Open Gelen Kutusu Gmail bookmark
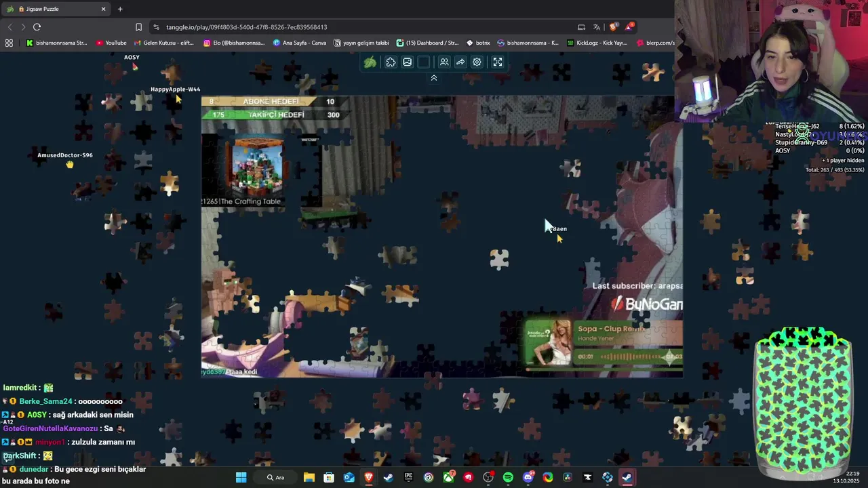Screen dimensions: 868x488 coord(163,43)
